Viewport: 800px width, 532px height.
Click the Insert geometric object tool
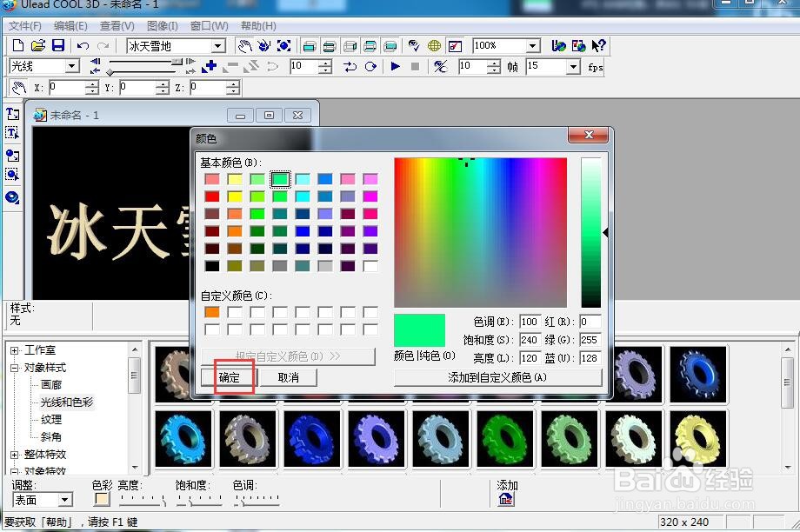click(12, 197)
